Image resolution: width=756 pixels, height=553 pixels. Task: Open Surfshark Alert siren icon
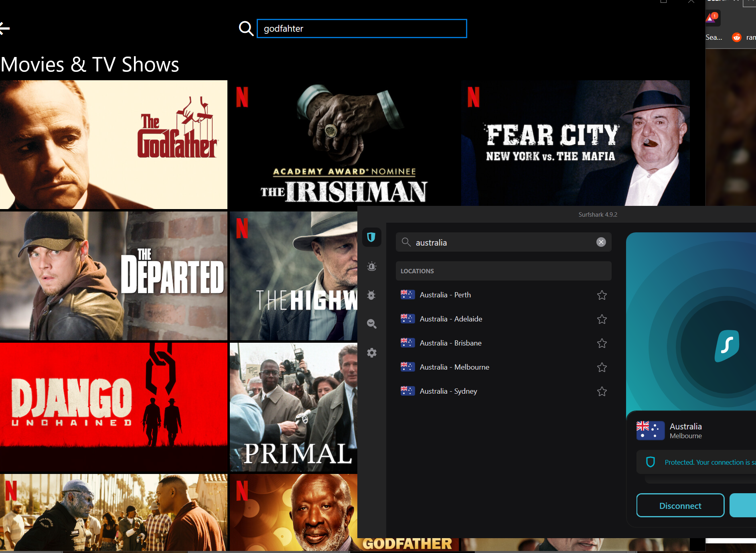click(x=372, y=266)
